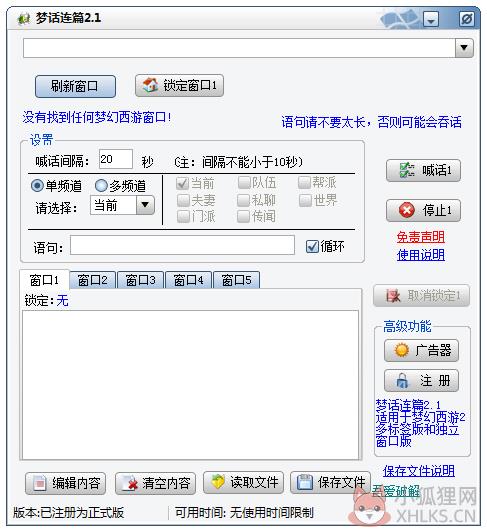Click the 锁定窗口1 button text
Image resolution: width=487 pixels, height=532 pixels.
click(190, 86)
